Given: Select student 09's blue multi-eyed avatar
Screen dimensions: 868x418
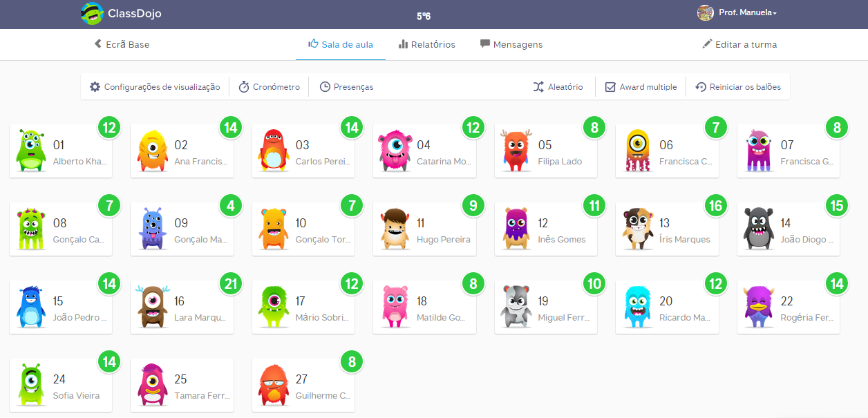Looking at the screenshot, I should click(x=152, y=229).
